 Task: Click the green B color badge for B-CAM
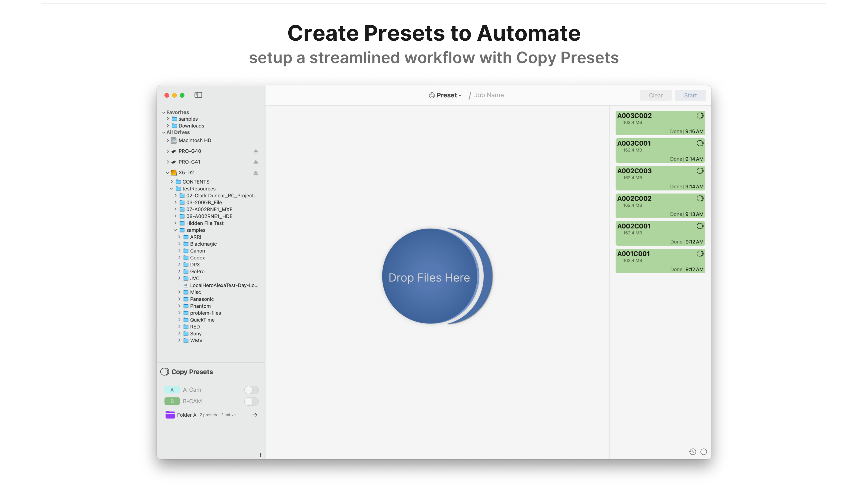pos(172,402)
